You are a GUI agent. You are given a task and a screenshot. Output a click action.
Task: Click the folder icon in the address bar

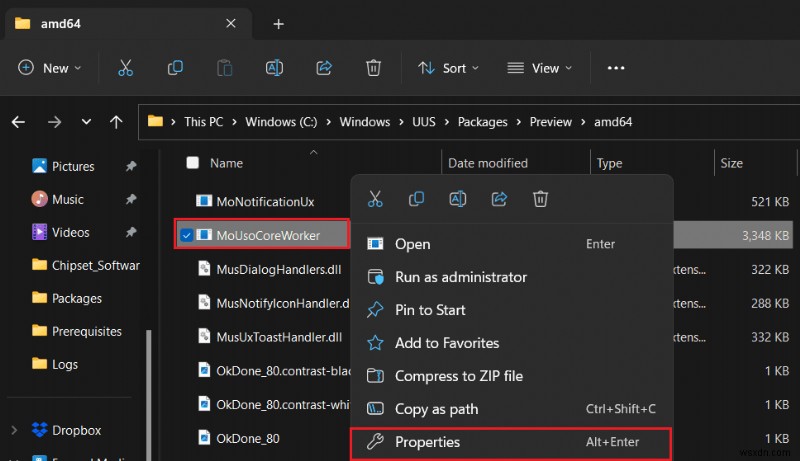click(x=155, y=121)
